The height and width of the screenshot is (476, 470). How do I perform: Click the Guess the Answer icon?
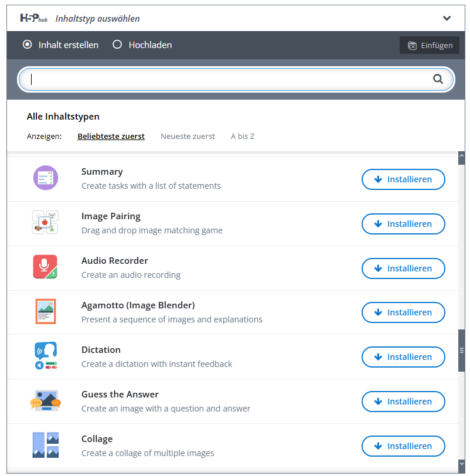click(x=46, y=400)
